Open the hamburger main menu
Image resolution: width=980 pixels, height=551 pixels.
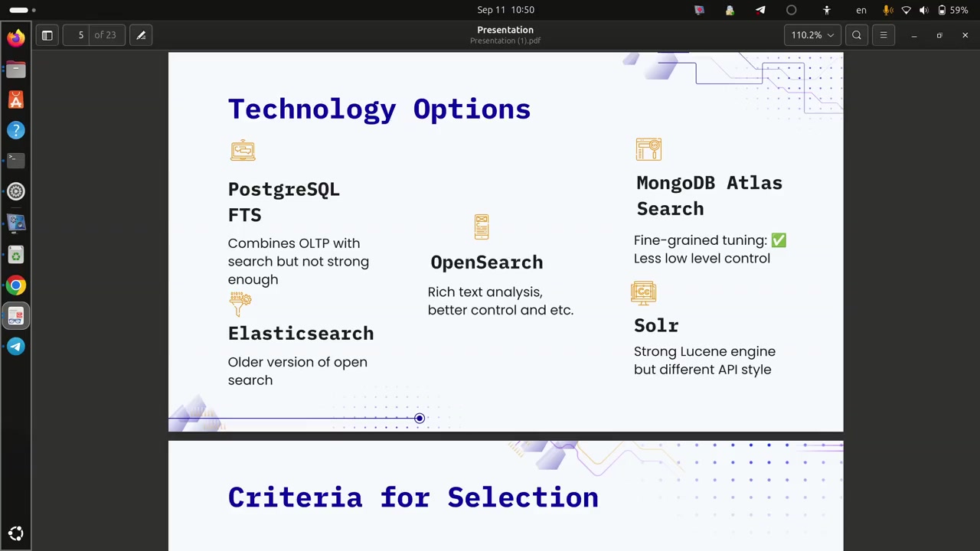[884, 35]
